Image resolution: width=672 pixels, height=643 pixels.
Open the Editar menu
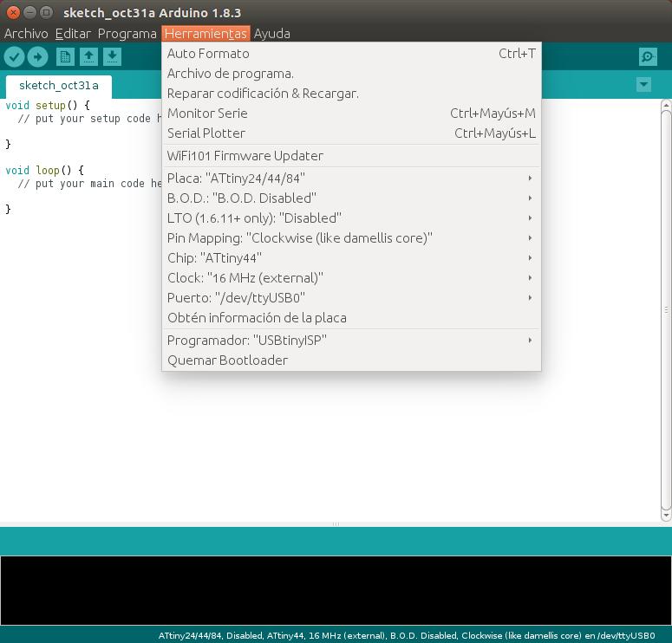point(73,34)
